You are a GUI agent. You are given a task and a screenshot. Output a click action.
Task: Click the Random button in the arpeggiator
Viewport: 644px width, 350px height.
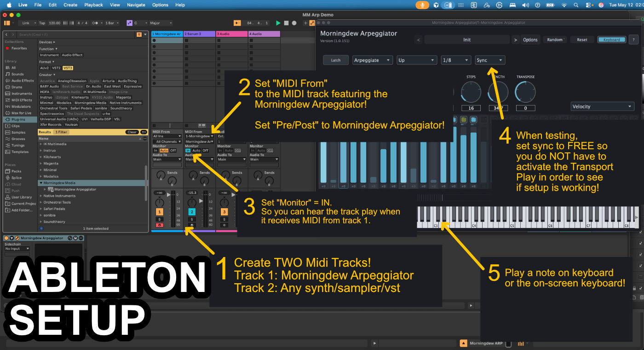point(555,40)
